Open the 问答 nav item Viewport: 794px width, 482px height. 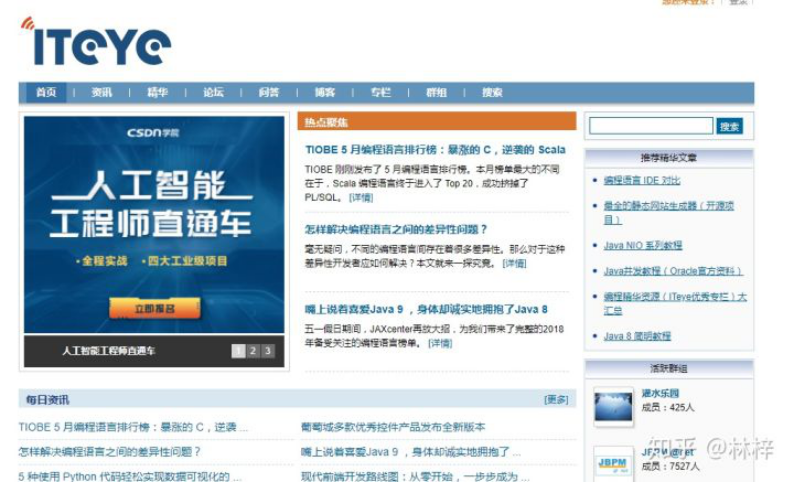(269, 92)
